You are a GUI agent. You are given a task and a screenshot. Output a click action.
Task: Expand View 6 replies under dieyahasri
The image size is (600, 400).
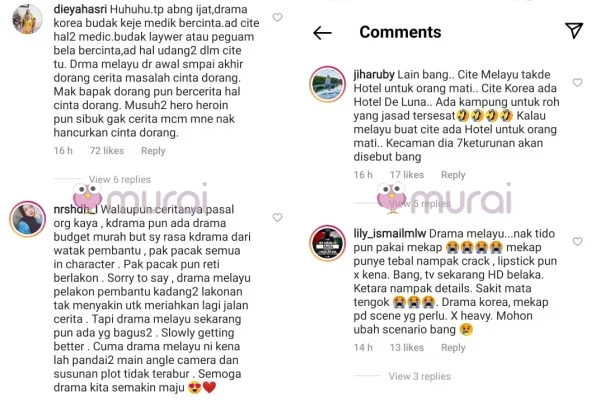point(120,180)
